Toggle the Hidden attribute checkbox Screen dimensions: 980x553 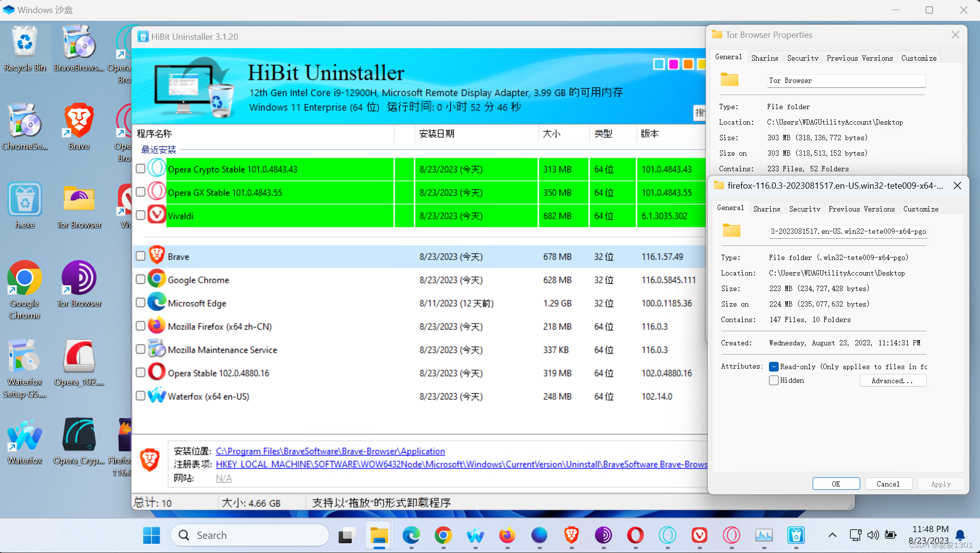[774, 380]
